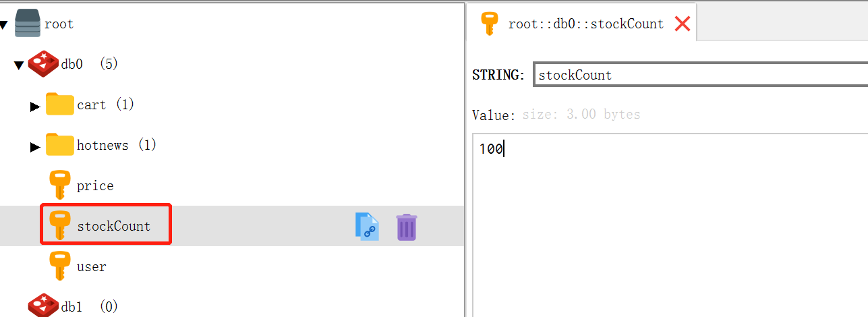Select the user key label
Screen dimensions: 868x317
click(91, 266)
